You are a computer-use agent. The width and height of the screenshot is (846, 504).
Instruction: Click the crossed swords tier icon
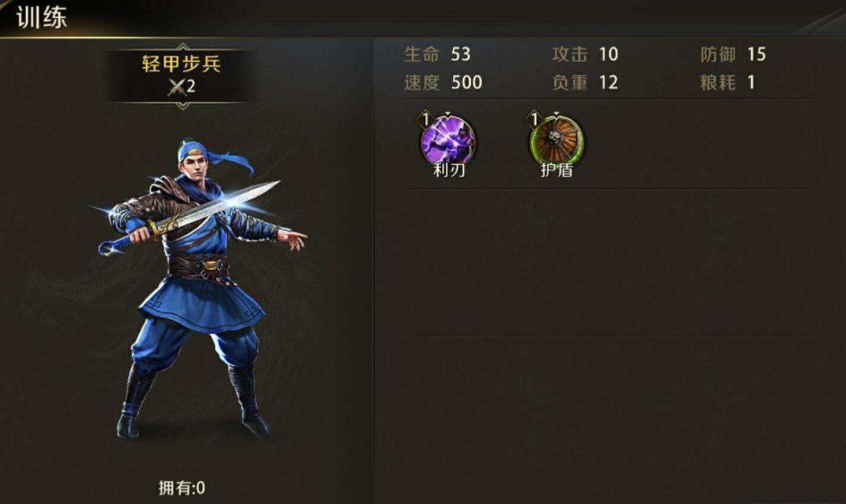(177, 87)
